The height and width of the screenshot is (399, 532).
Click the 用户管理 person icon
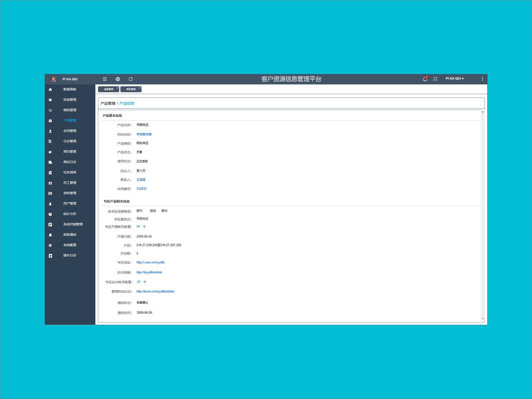50,204
